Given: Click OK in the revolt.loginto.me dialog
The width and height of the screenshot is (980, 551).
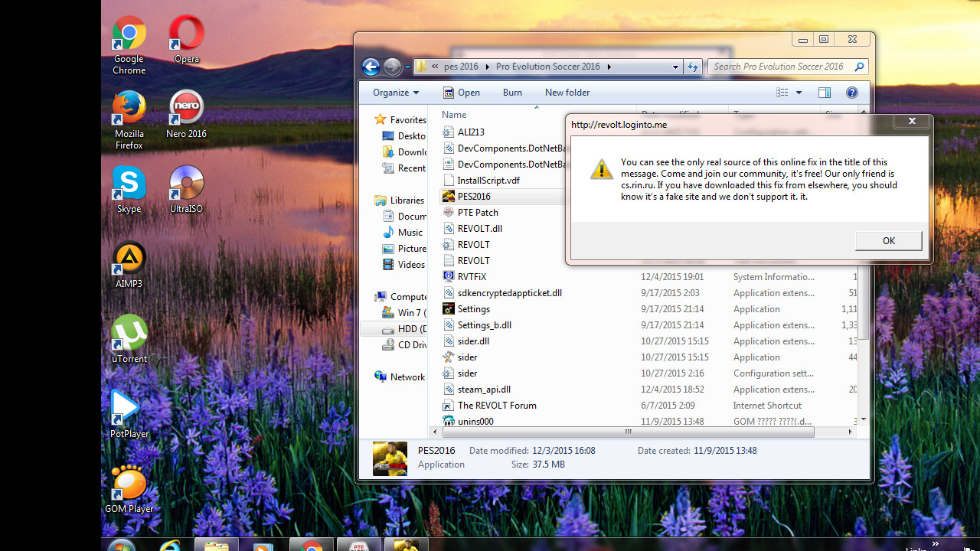Looking at the screenshot, I should point(888,240).
